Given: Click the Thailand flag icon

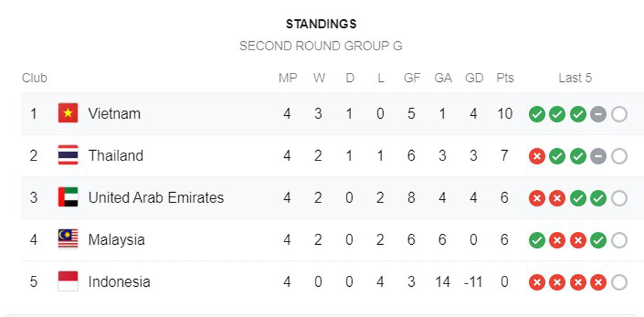Looking at the screenshot, I should 68,155.
